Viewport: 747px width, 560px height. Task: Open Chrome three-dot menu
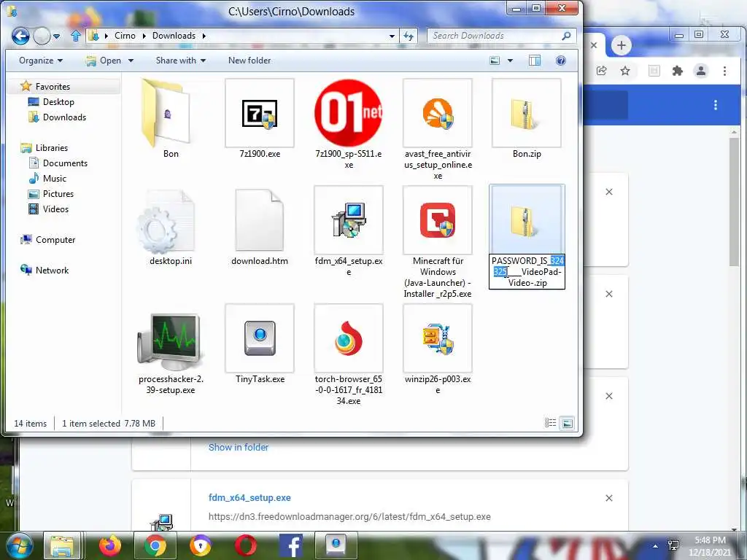point(724,71)
